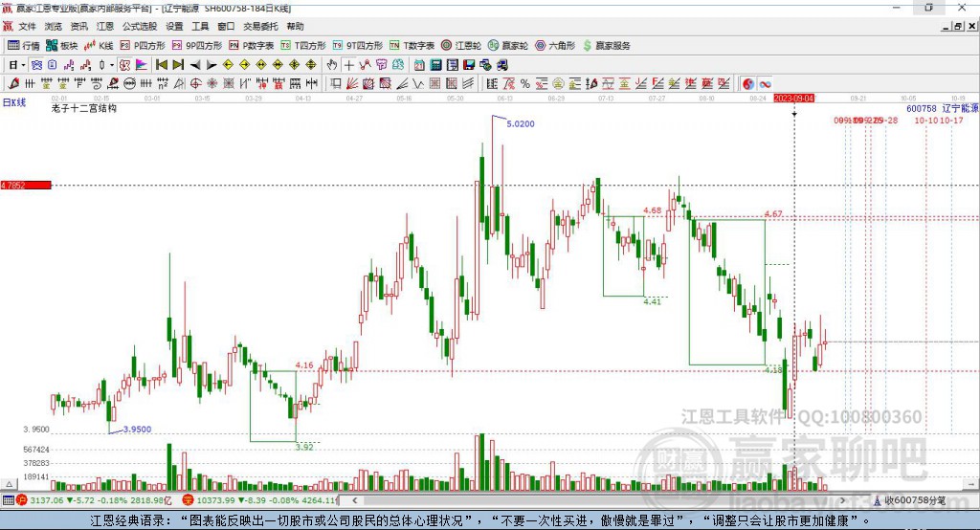The height and width of the screenshot is (530, 980).
Task: Select the 日K线 period label
Action: pyautogui.click(x=14, y=102)
